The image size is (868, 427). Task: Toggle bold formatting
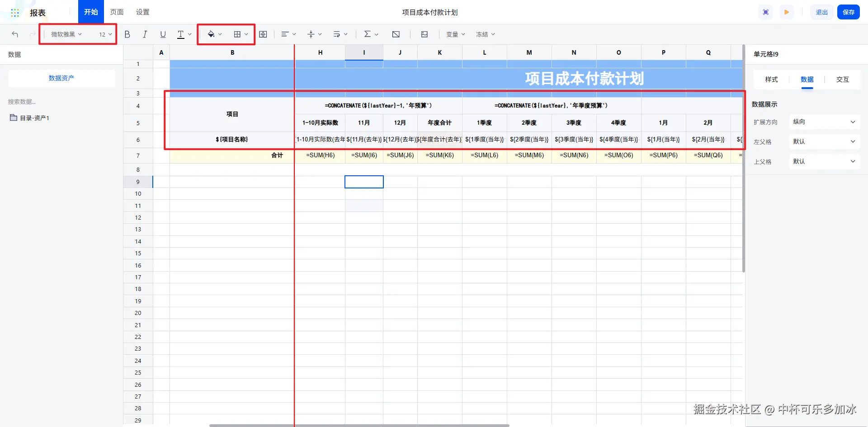(x=127, y=34)
